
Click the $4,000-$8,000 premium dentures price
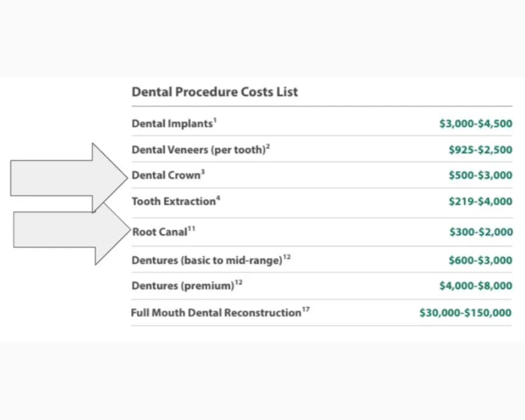[475, 286]
